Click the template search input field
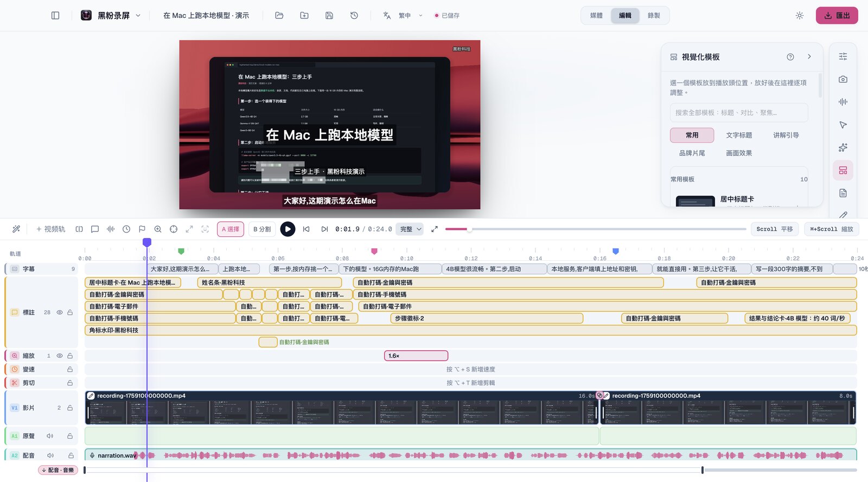The height and width of the screenshot is (482, 868). (x=738, y=113)
